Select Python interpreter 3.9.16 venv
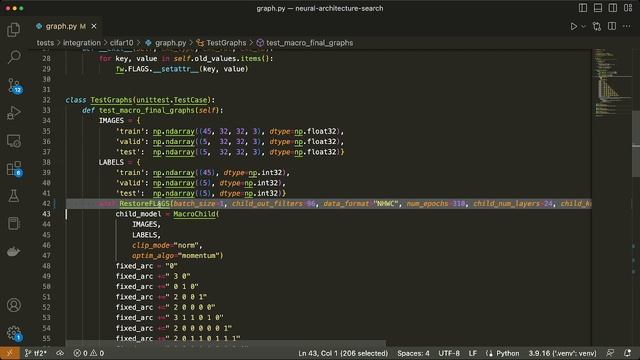 pos(562,353)
